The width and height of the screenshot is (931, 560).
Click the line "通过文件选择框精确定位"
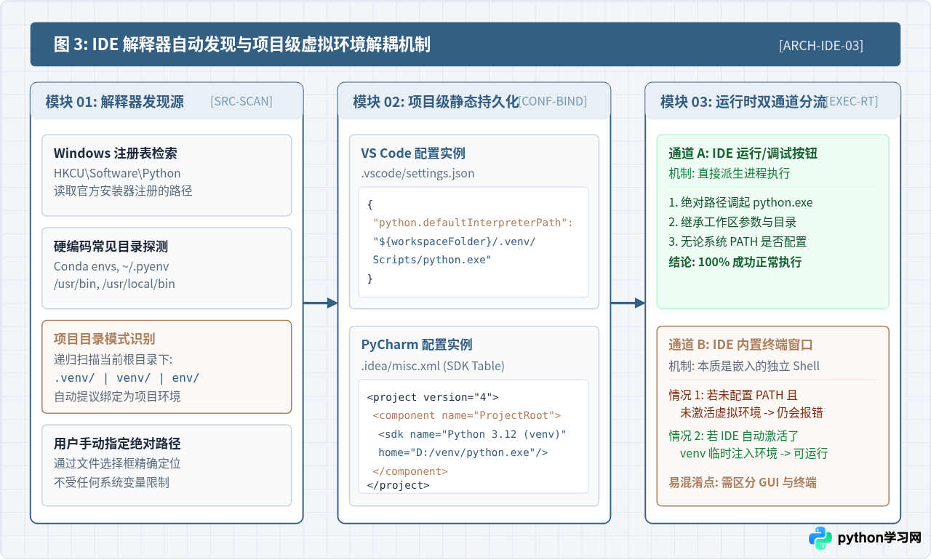pyautogui.click(x=117, y=463)
